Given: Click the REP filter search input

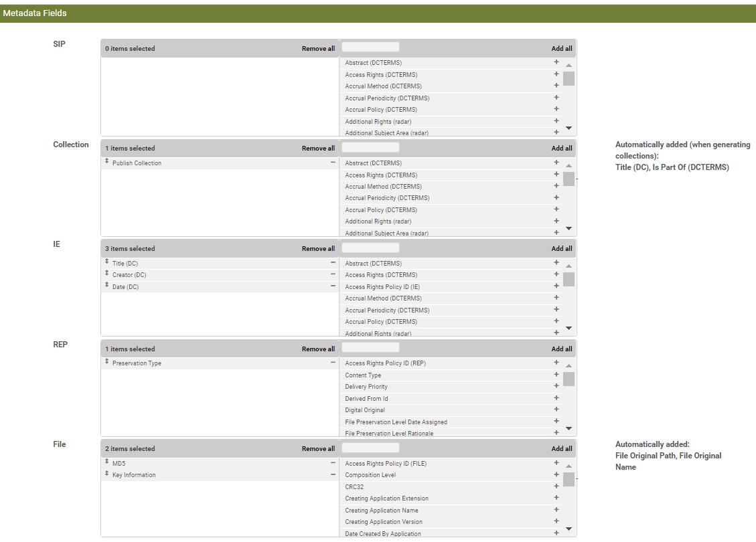Looking at the screenshot, I should coord(370,348).
